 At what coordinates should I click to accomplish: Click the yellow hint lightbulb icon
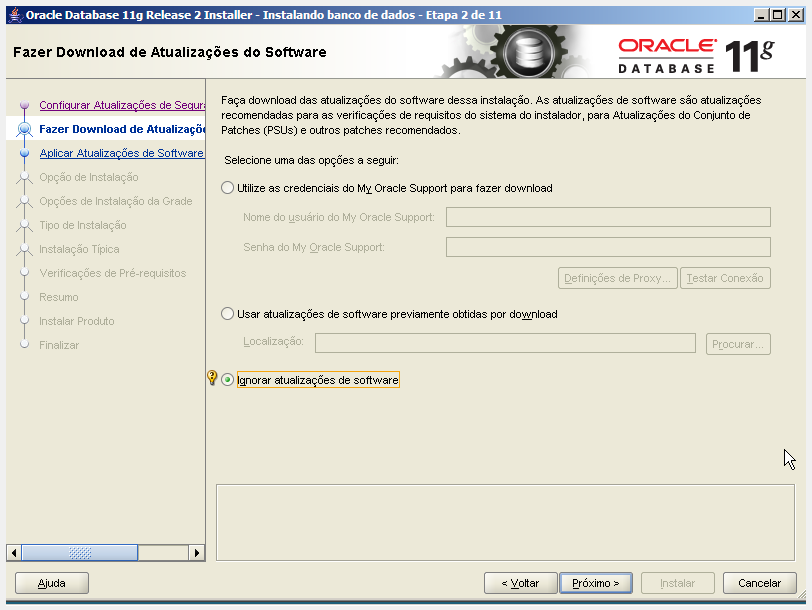click(212, 377)
